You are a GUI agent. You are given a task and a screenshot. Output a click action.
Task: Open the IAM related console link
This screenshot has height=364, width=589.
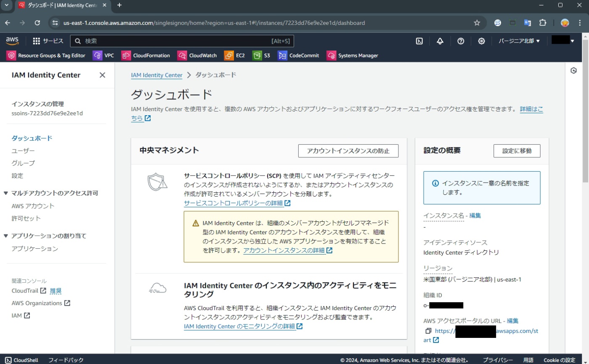point(21,315)
